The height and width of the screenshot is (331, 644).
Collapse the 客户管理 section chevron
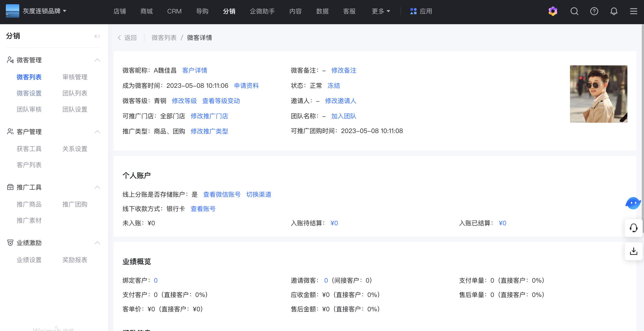click(x=97, y=131)
